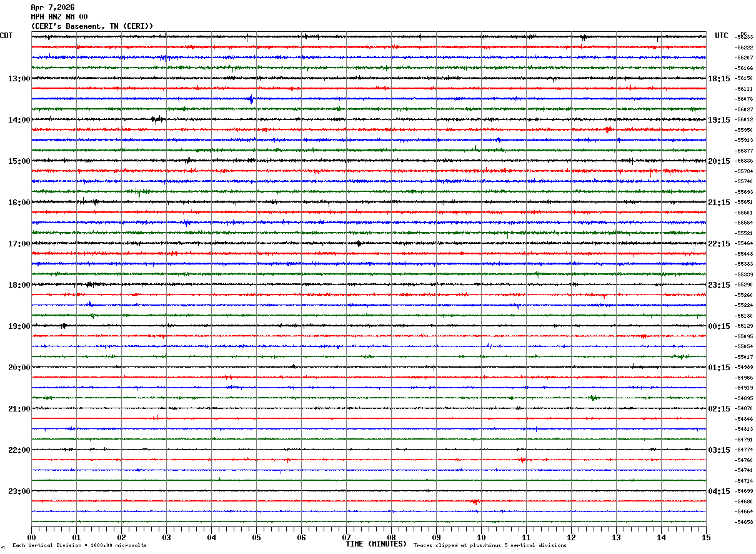Click the minute tick label '05'
Viewport: 756px width, 554px height.
click(256, 538)
